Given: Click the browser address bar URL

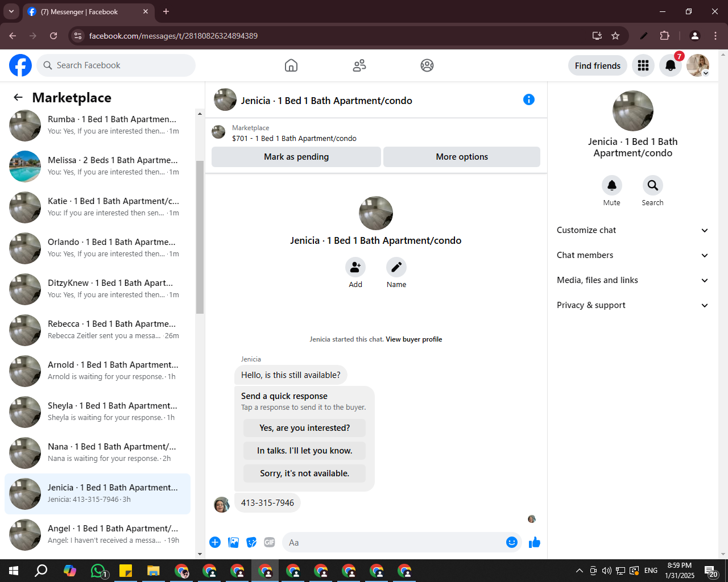Looking at the screenshot, I should (x=173, y=36).
